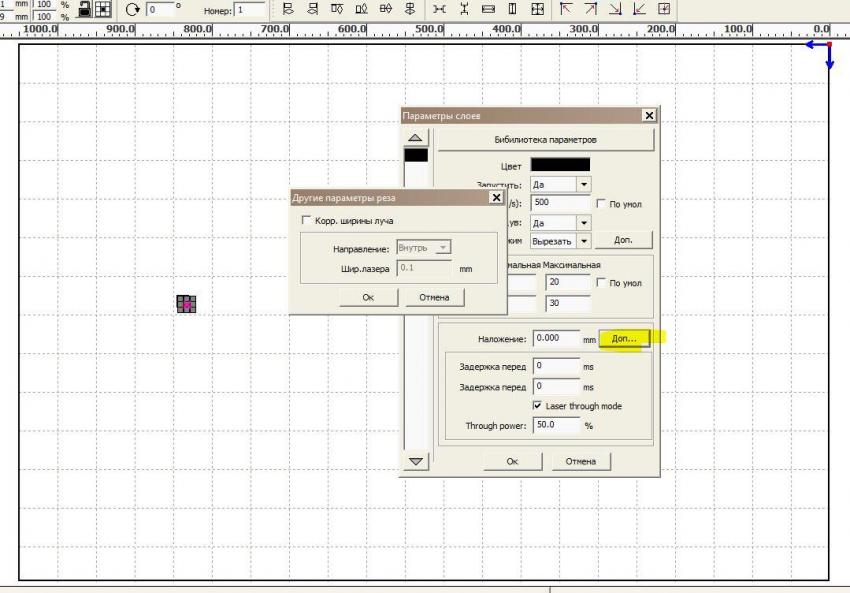
Task: Uncheck Laser through mode
Action: click(539, 406)
